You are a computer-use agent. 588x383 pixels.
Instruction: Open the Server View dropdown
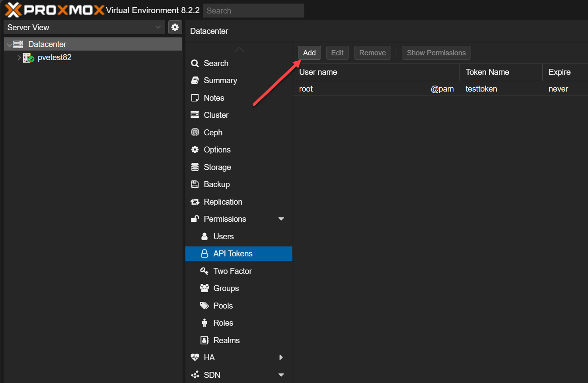pos(84,27)
